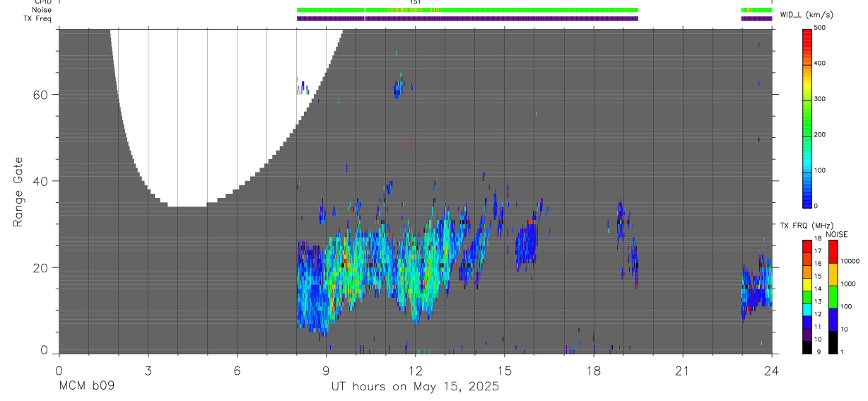The width and height of the screenshot is (868, 401).
Task: Click the 1000 label in NOISE legend
Action: click(x=848, y=284)
